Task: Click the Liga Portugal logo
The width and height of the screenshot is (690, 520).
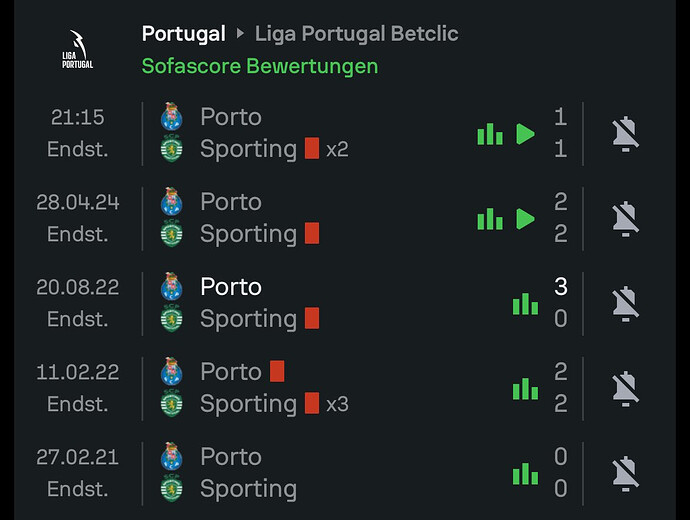Action: 77,49
